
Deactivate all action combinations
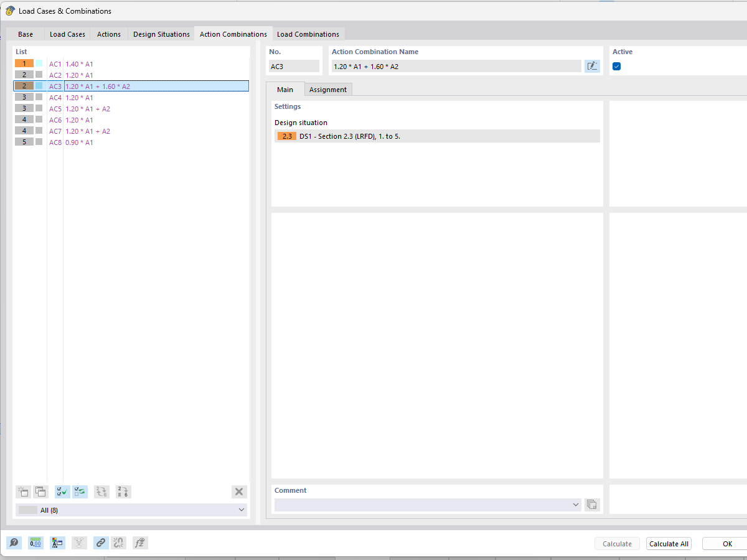[79, 492]
